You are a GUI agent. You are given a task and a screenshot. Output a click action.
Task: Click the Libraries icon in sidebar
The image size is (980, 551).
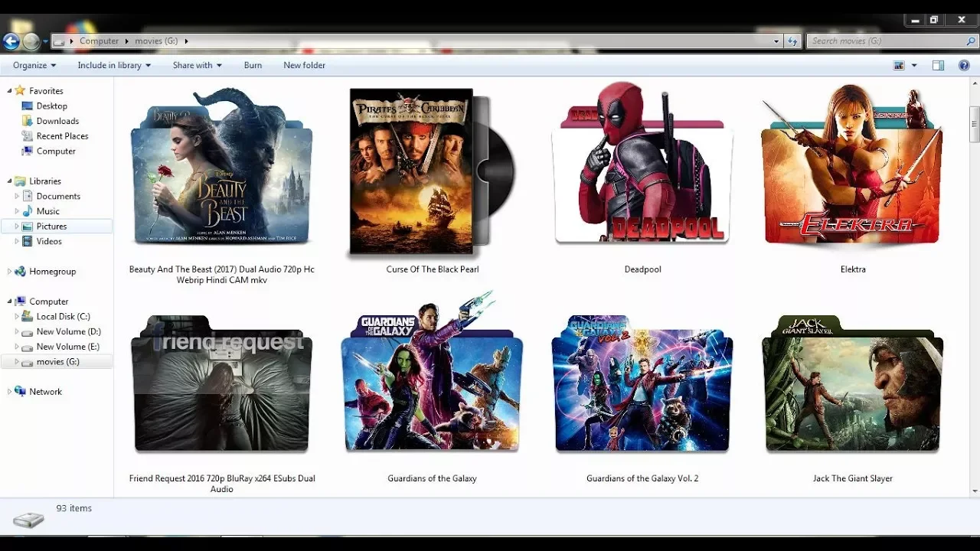pos(21,181)
